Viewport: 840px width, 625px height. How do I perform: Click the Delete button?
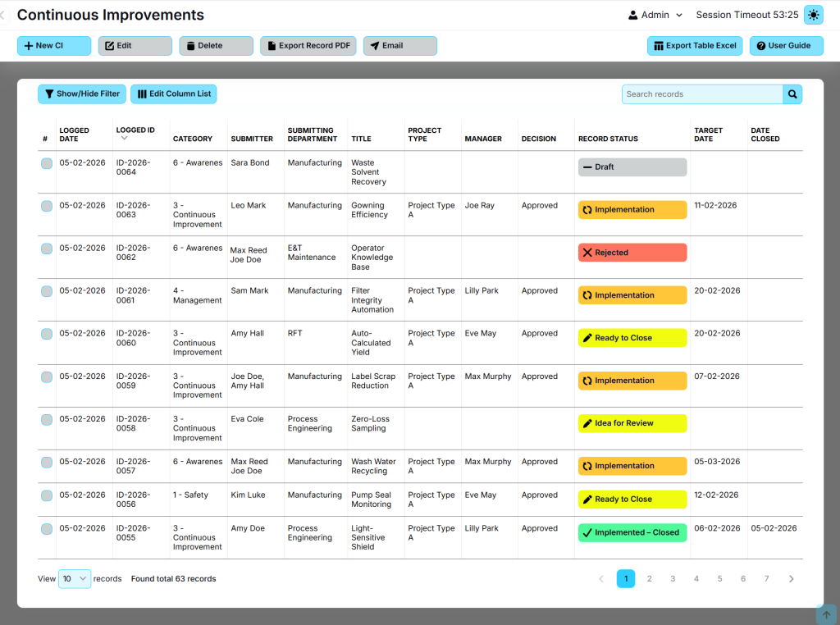(216, 46)
